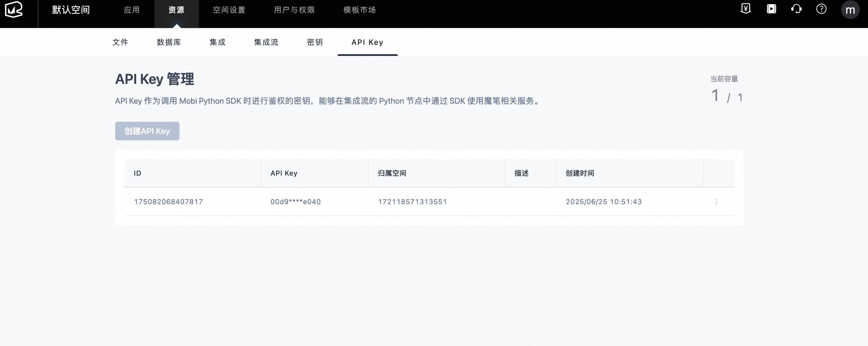Click the masked key 00d9****e040
Screen dimensions: 868x346
[x=296, y=202]
